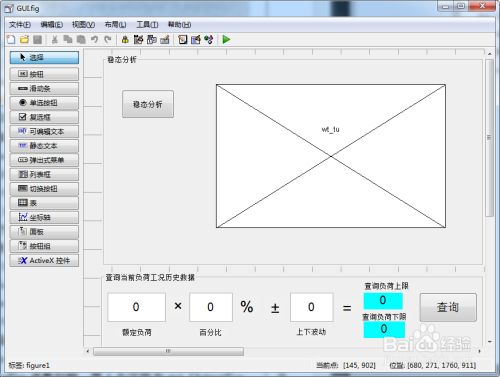
Task: Pick the 选择 (Select) tool in palette
Action: click(x=44, y=57)
